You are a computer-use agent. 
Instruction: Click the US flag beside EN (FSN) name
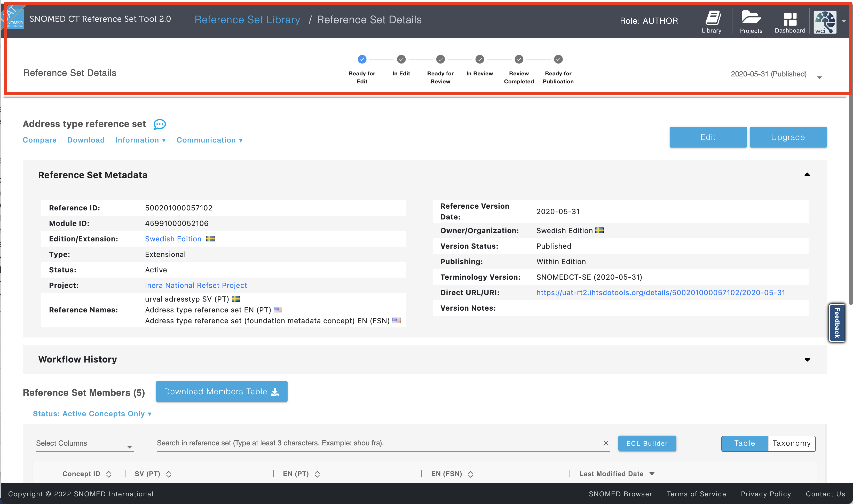coord(396,320)
